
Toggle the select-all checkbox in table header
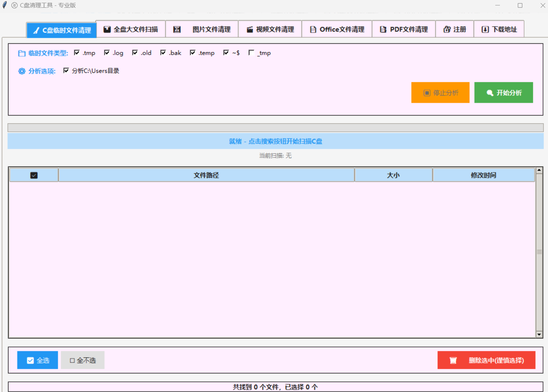pyautogui.click(x=34, y=175)
